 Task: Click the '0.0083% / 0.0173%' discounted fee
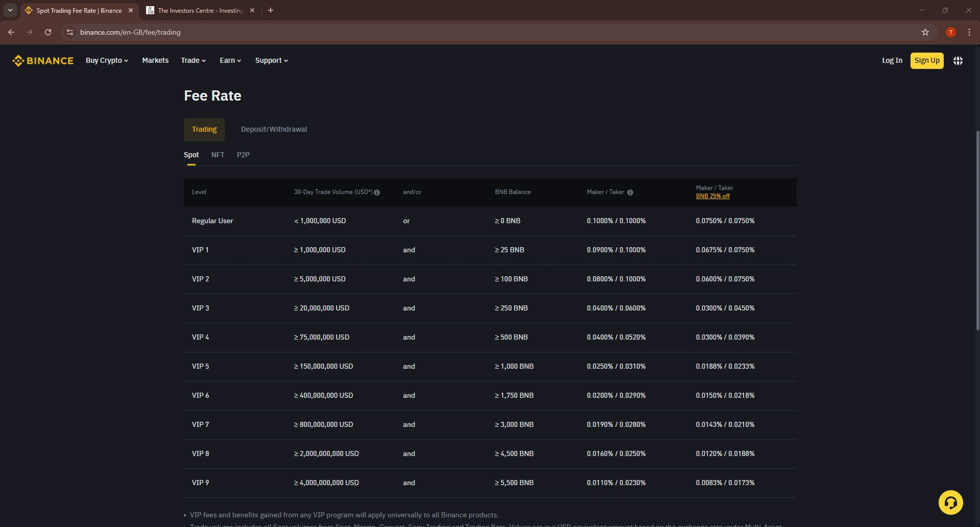(x=725, y=483)
